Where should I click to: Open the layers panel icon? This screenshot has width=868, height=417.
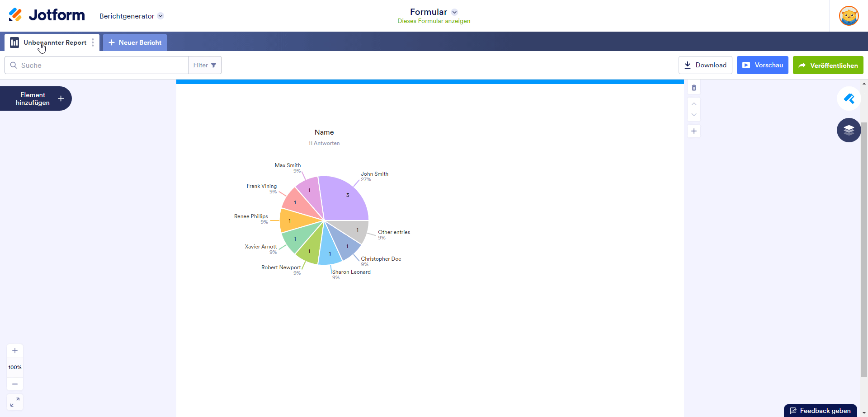pyautogui.click(x=849, y=130)
